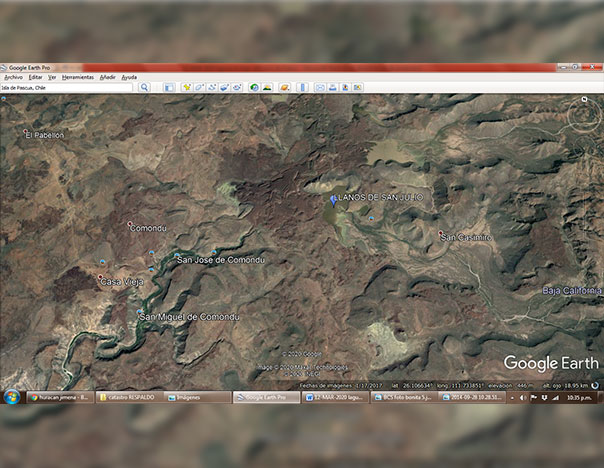Open the Añadir menu
Viewport: 604px width, 468px height.
(107, 77)
